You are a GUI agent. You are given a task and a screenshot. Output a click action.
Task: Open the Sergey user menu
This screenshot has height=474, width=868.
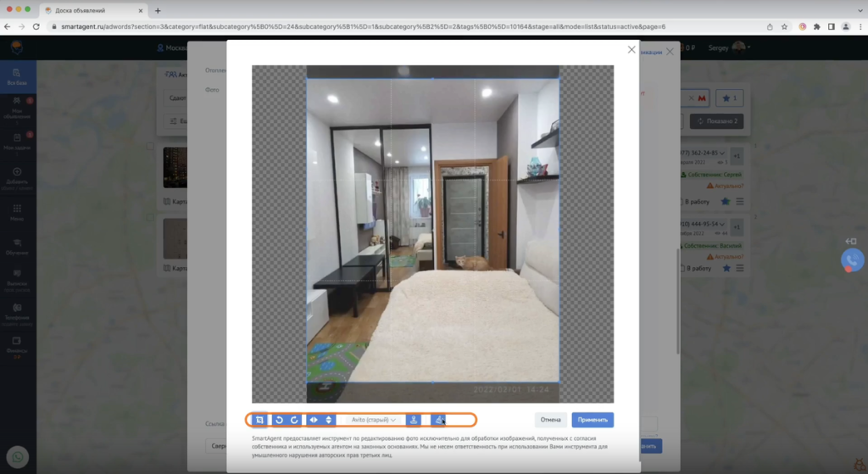pos(729,47)
